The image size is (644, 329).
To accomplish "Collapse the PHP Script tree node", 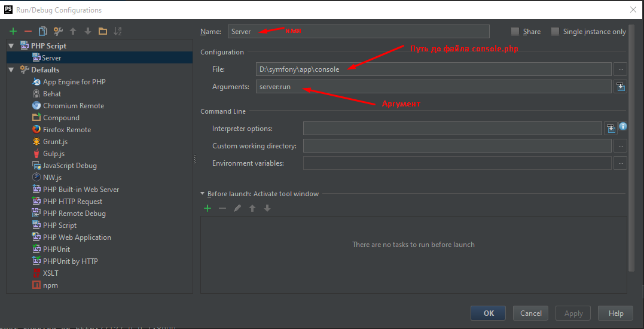I will [11, 46].
